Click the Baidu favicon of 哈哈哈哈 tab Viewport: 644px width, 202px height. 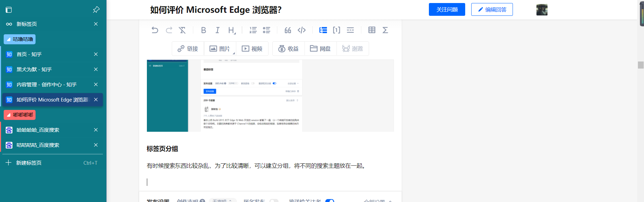pyautogui.click(x=9, y=130)
